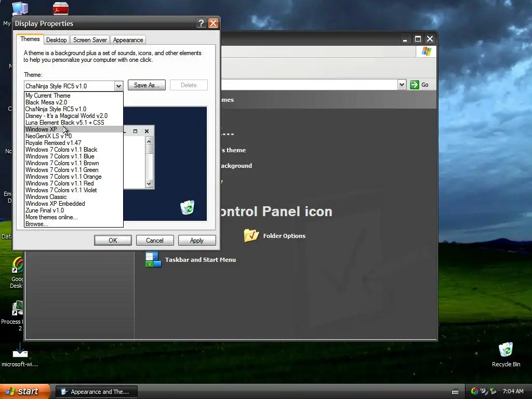Viewport: 532px width, 399px height.
Task: Click the Cancel button
Action: [x=155, y=240]
